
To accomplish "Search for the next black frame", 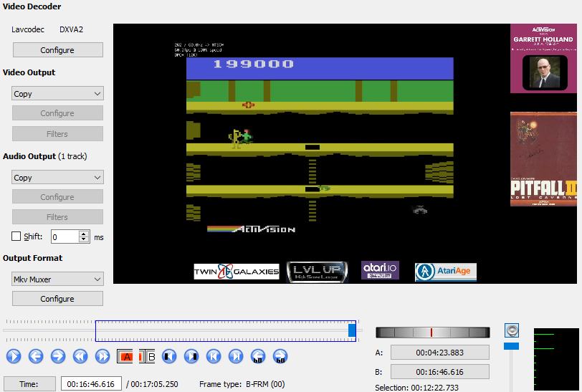I will point(191,356).
